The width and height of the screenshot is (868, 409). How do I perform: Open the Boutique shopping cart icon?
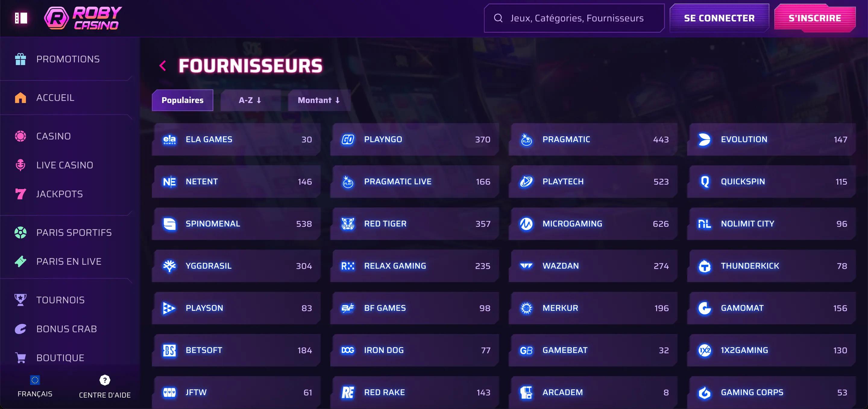click(20, 357)
